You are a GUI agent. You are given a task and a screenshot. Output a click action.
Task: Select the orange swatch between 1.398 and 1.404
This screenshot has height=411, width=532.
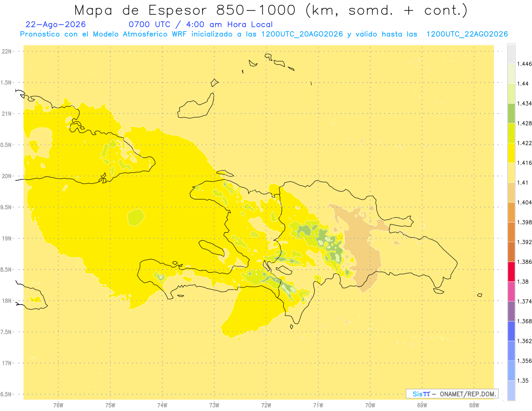coord(511,212)
